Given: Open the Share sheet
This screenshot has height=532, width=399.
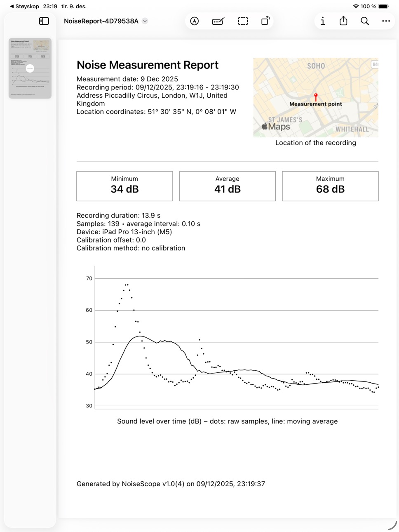Looking at the screenshot, I should pyautogui.click(x=343, y=21).
